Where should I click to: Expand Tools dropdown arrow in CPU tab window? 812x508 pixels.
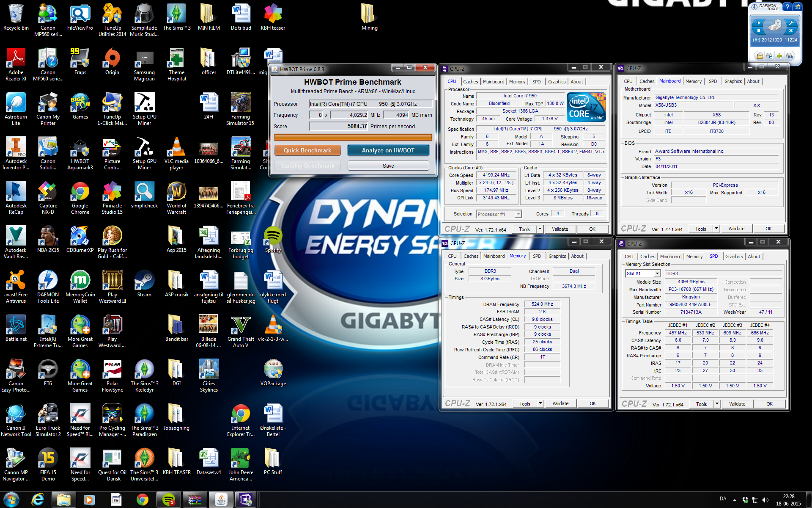[540, 229]
